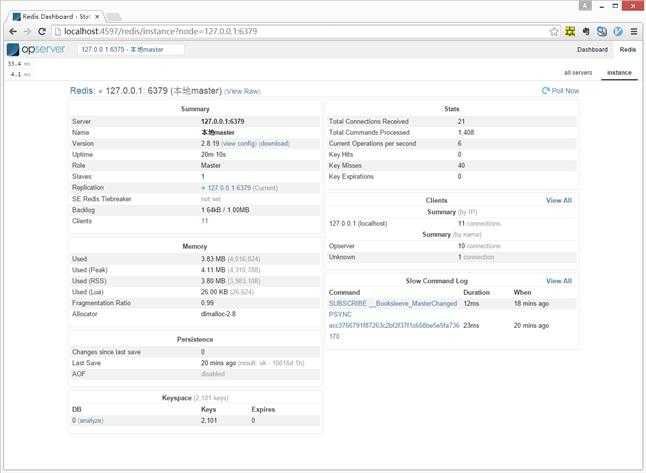Click the Opserver logo
646x473 pixels.
[36, 49]
